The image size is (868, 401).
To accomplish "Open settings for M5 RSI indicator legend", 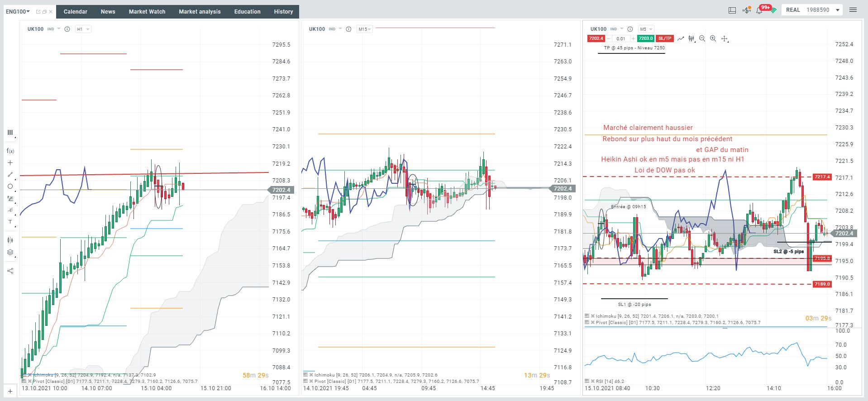I will (587, 381).
